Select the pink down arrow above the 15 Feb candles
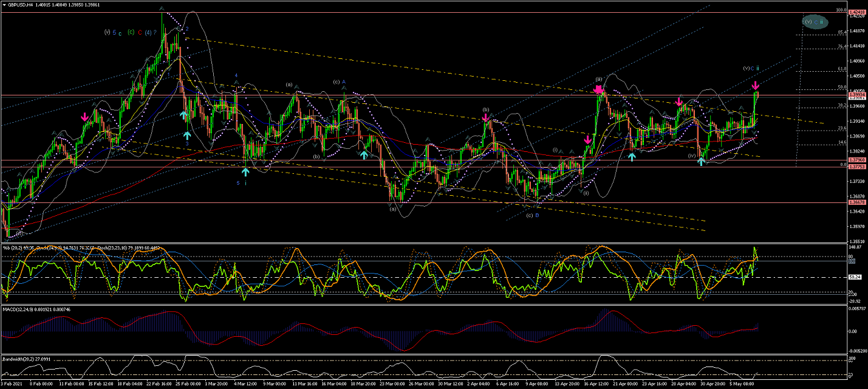Viewport: 868px width, 389px height. (x=84, y=116)
